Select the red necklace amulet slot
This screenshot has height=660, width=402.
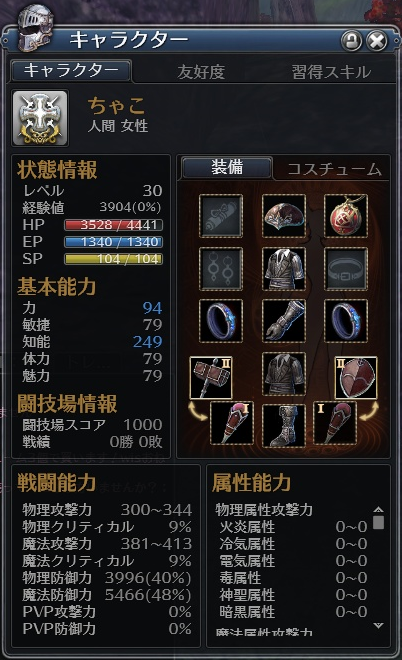[x=346, y=216]
